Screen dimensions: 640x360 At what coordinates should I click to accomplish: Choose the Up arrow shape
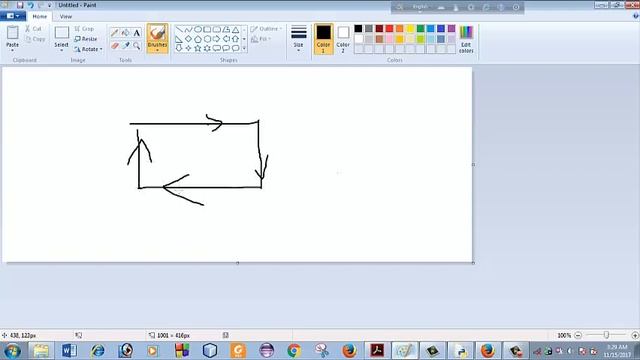click(x=236, y=39)
